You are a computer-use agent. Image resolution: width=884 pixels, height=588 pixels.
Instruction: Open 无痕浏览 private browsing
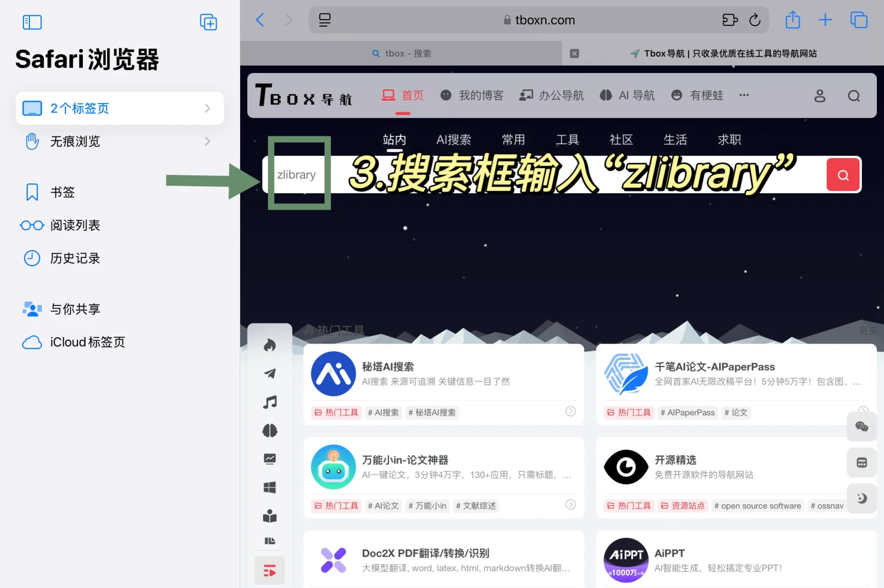(120, 142)
